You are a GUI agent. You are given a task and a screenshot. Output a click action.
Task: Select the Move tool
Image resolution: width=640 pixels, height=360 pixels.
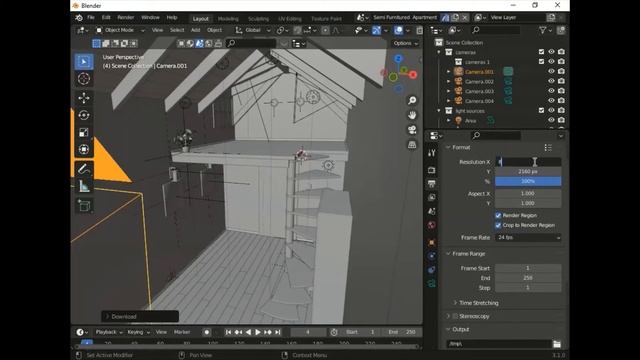[x=84, y=98]
